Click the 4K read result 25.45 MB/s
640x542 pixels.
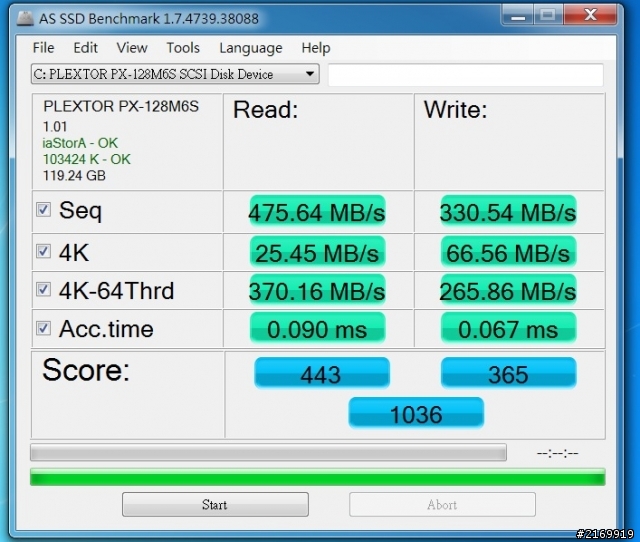[x=317, y=252]
